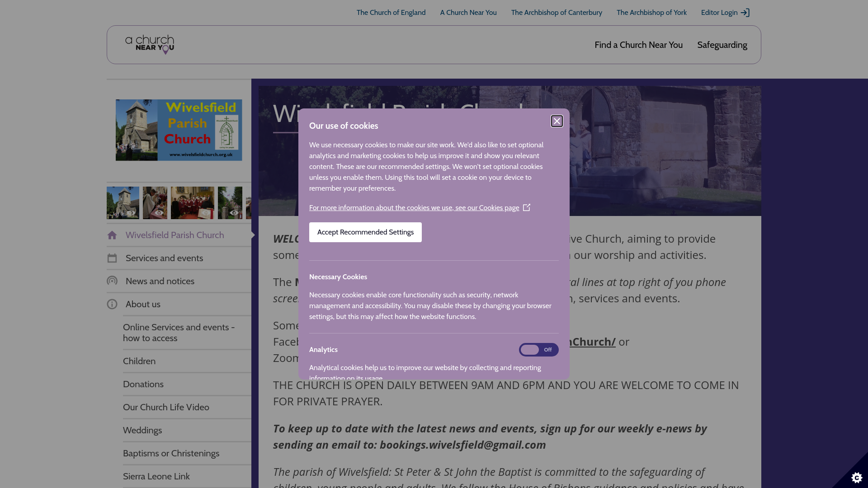Click the A Church Near You logo

pos(150,45)
